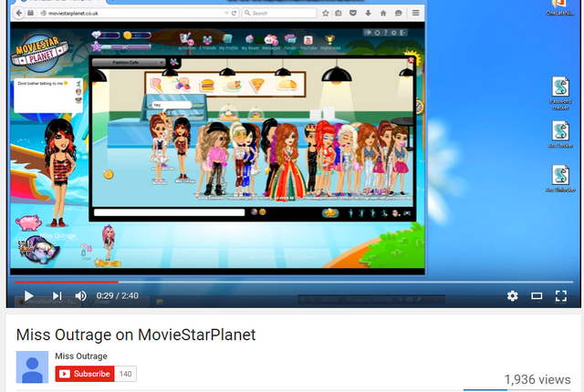Click the gold coin on the cafe floor
This screenshot has height=392, width=584.
[109, 174]
